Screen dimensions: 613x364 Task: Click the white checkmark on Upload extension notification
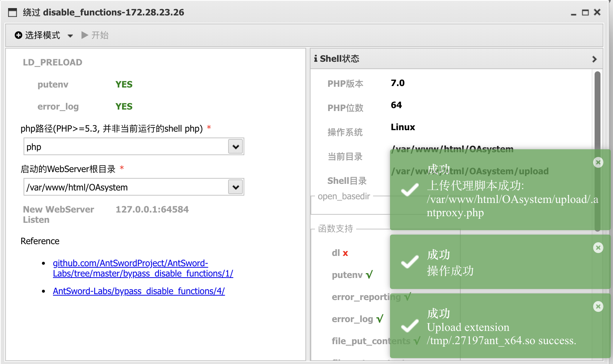pyautogui.click(x=410, y=326)
